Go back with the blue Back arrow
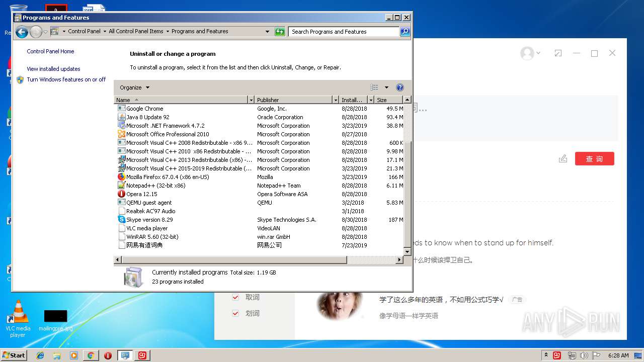644x362 pixels. 22,32
